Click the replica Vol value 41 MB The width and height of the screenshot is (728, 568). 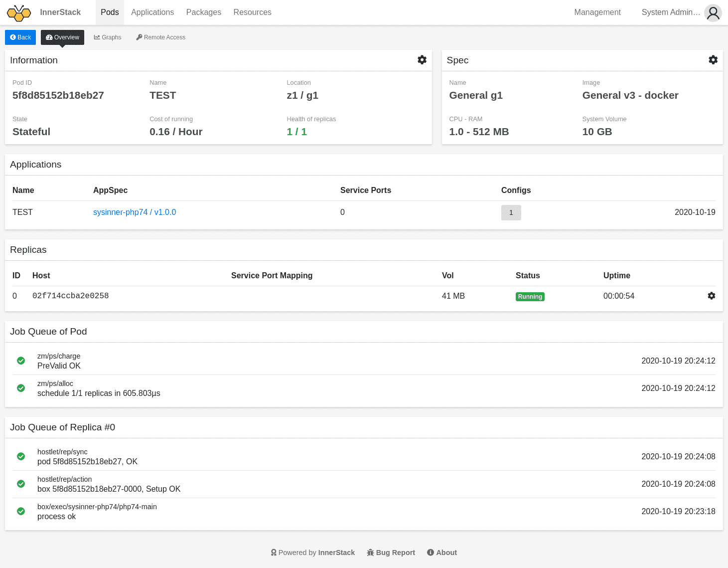[453, 296]
